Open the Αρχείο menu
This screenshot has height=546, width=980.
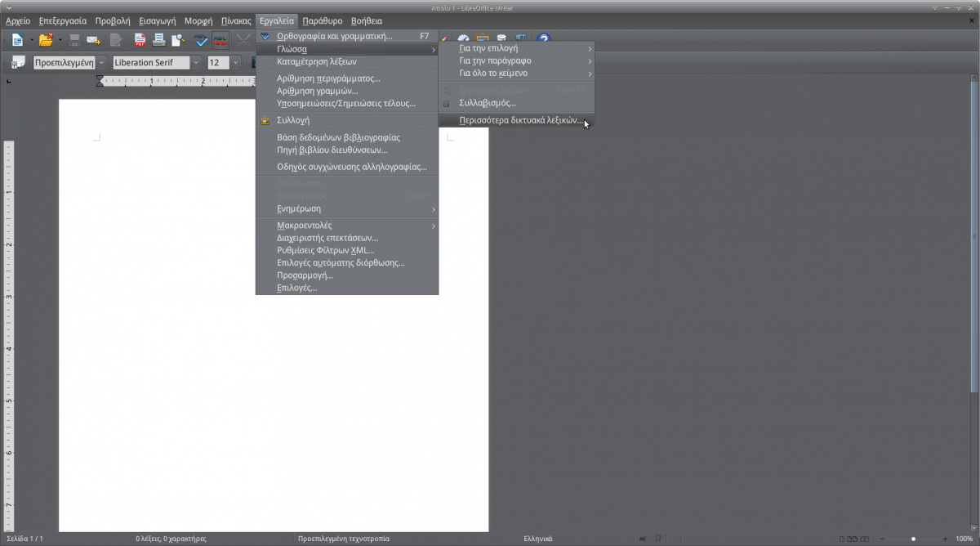(18, 20)
